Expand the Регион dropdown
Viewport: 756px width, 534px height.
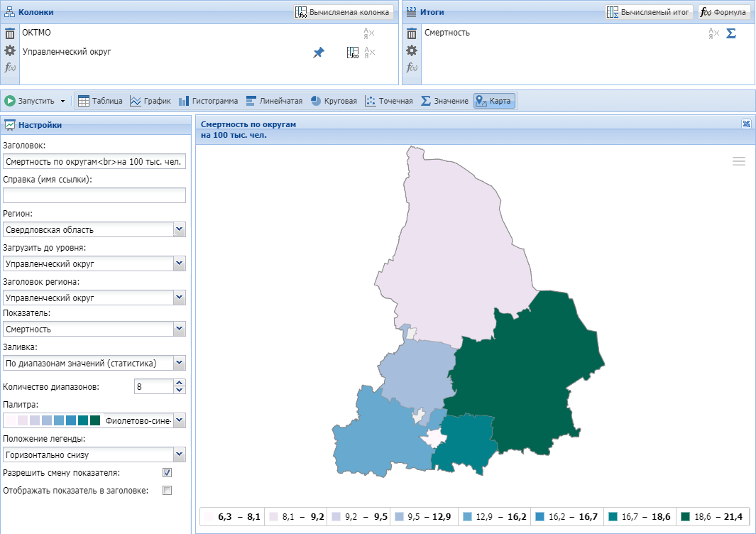pyautogui.click(x=179, y=229)
